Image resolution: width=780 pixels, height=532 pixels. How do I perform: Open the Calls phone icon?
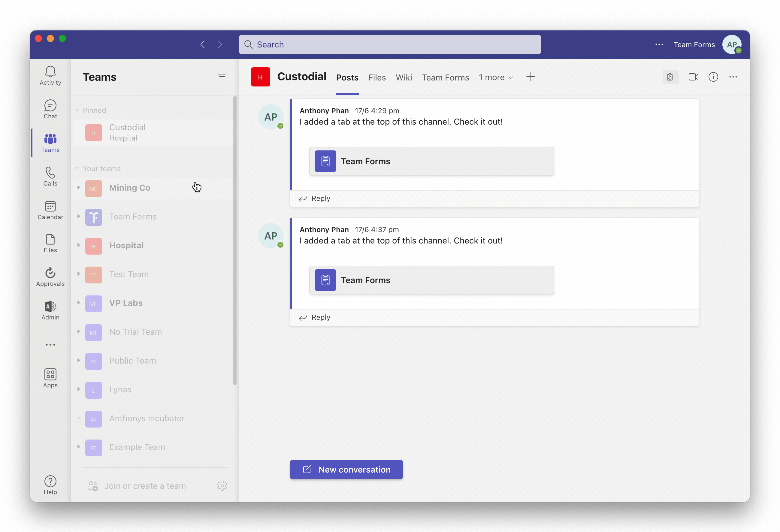(x=50, y=173)
